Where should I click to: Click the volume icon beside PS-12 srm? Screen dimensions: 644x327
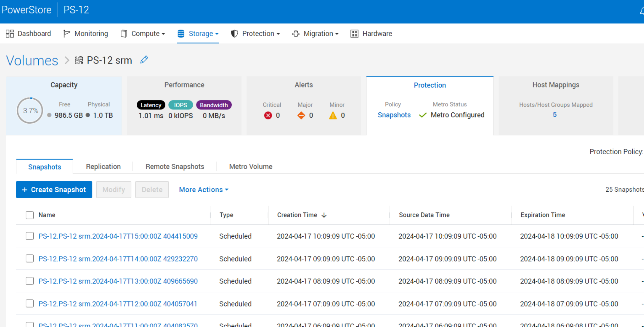(x=79, y=60)
